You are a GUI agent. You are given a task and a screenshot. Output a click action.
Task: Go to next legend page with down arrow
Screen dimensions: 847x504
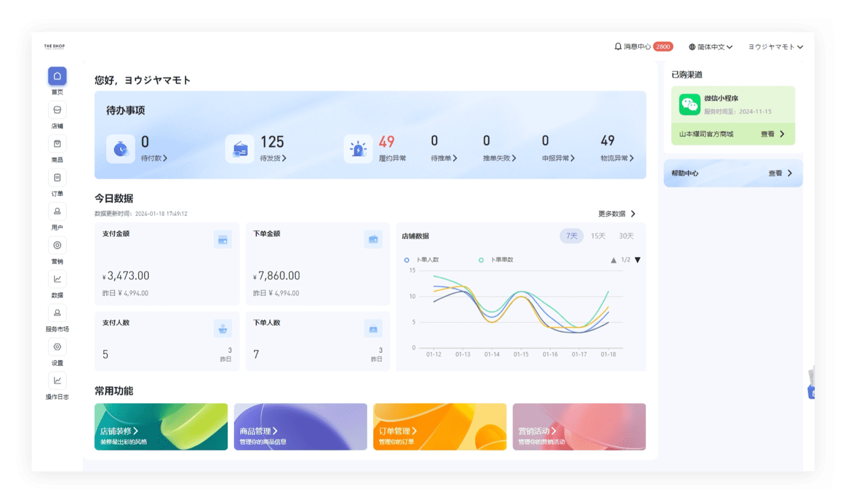point(637,260)
